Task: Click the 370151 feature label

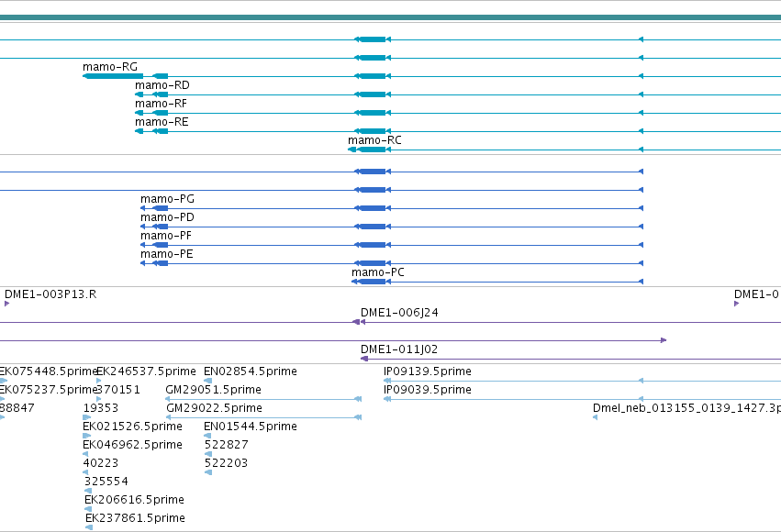Action: coord(118,390)
